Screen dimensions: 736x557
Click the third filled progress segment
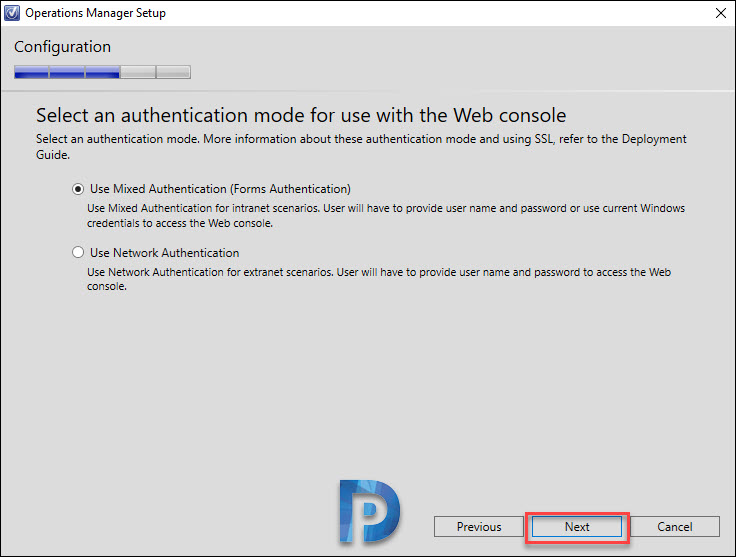point(102,72)
